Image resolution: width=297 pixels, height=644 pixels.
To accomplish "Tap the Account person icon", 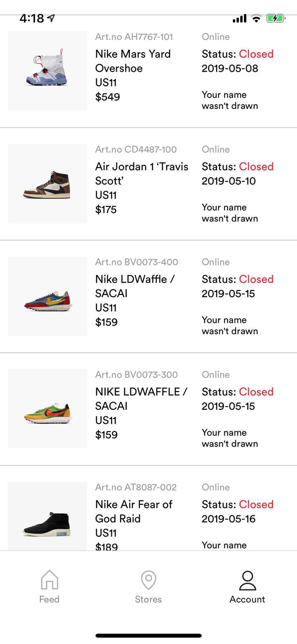I will 247,580.
